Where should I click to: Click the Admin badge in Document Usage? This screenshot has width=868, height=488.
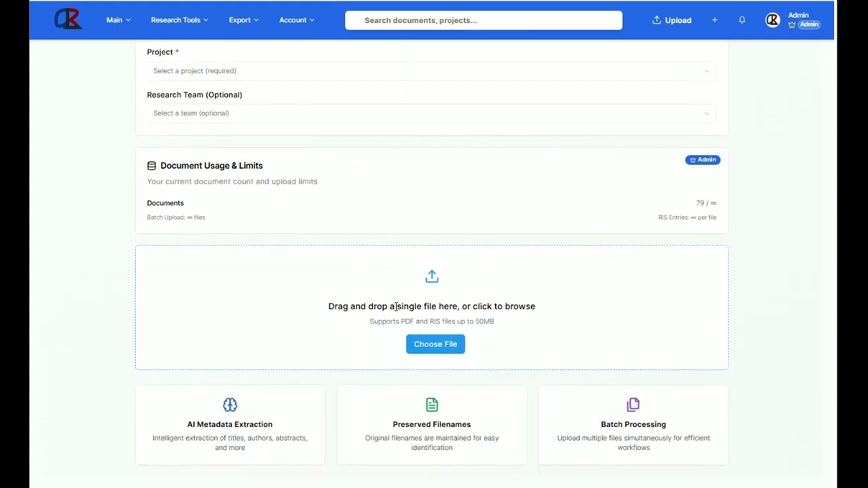(x=703, y=160)
